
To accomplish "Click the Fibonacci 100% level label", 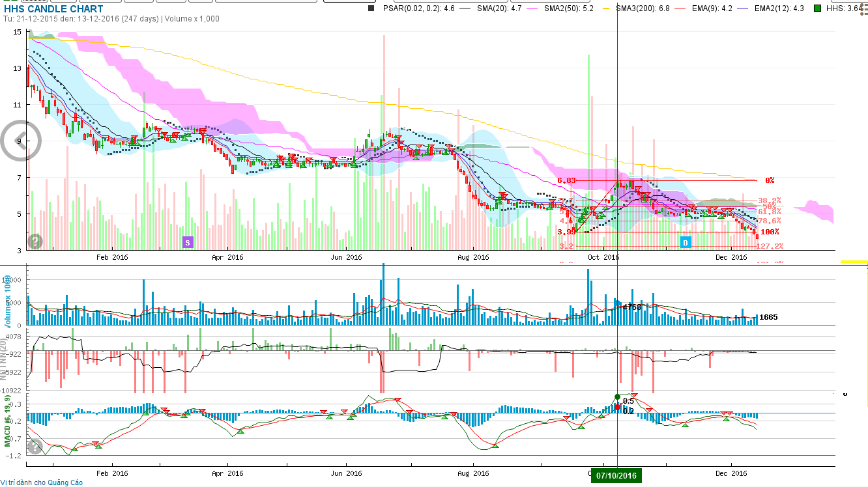I will pos(770,232).
